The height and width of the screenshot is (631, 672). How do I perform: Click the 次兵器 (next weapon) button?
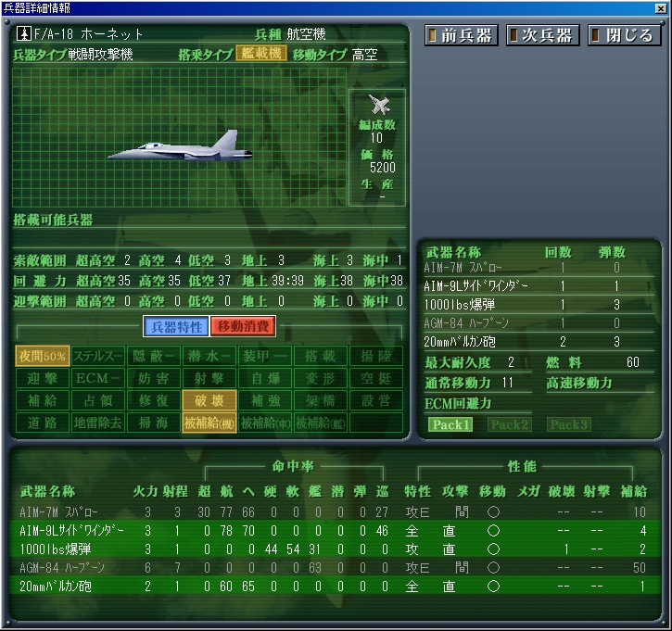pyautogui.click(x=542, y=35)
